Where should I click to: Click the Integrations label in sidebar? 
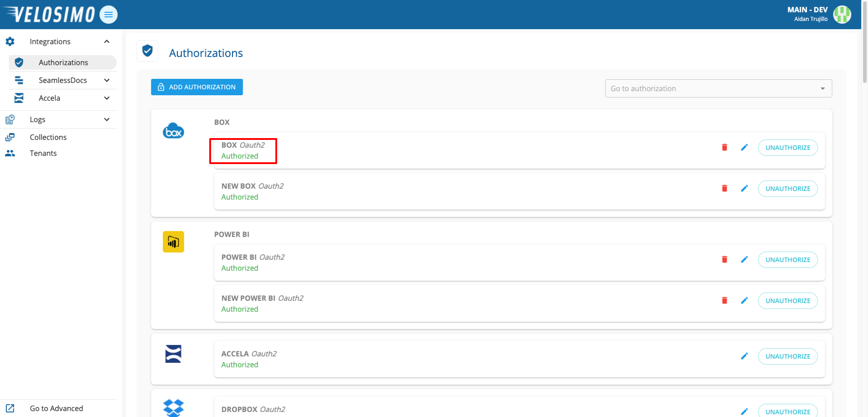[50, 41]
